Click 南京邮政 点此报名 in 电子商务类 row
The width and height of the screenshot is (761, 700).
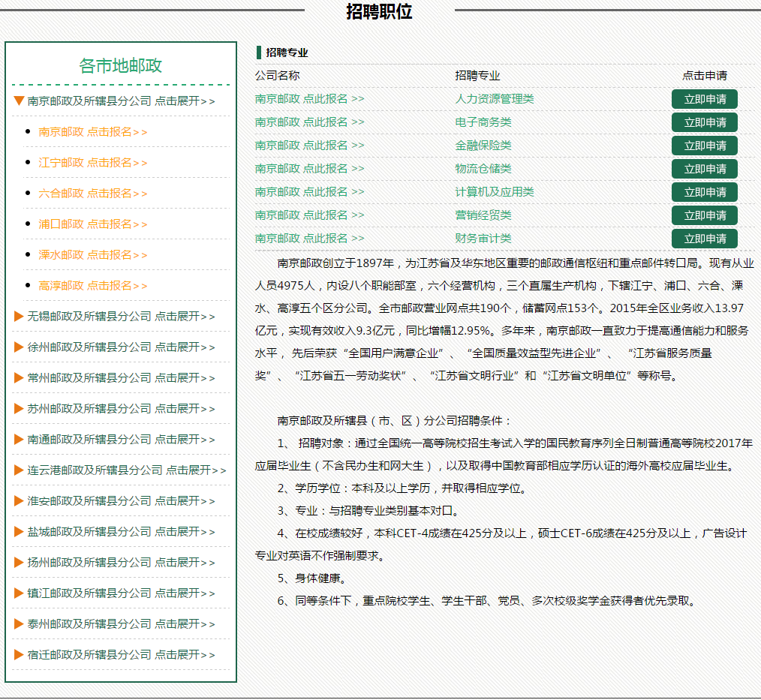pyautogui.click(x=310, y=122)
